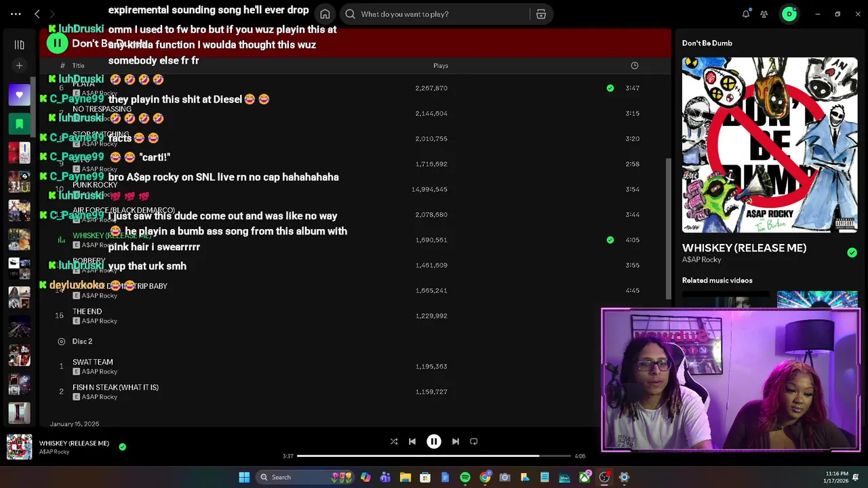The width and height of the screenshot is (868, 488).
Task: Open Microsoft Store from the taskbar
Action: click(x=425, y=477)
